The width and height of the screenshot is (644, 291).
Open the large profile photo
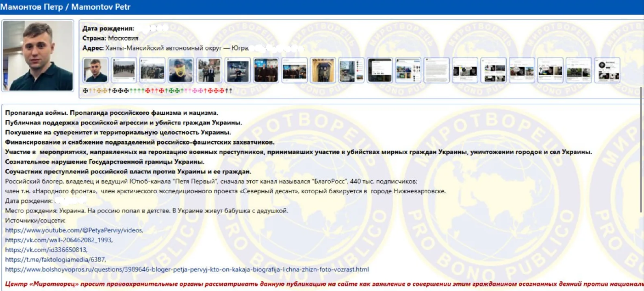(x=38, y=55)
